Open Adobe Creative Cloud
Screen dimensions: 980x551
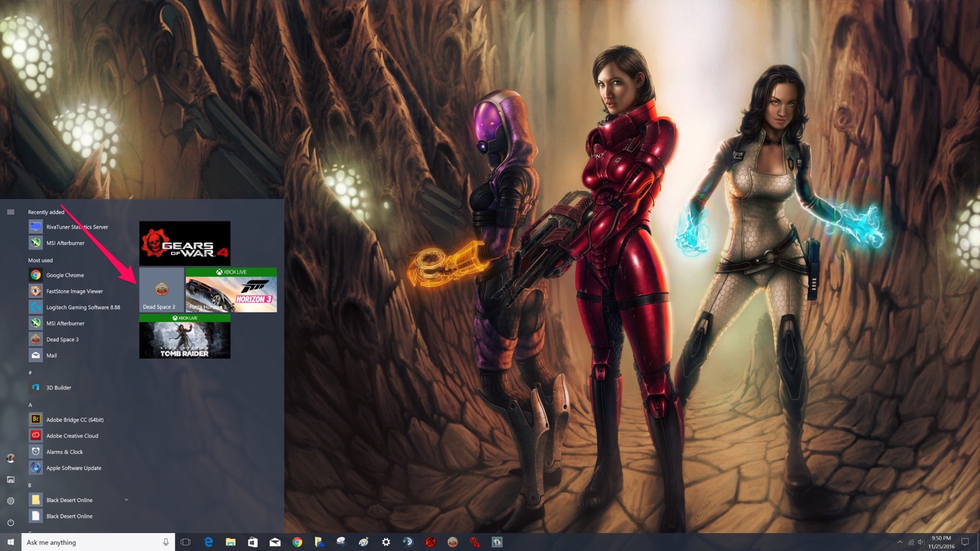click(x=71, y=435)
